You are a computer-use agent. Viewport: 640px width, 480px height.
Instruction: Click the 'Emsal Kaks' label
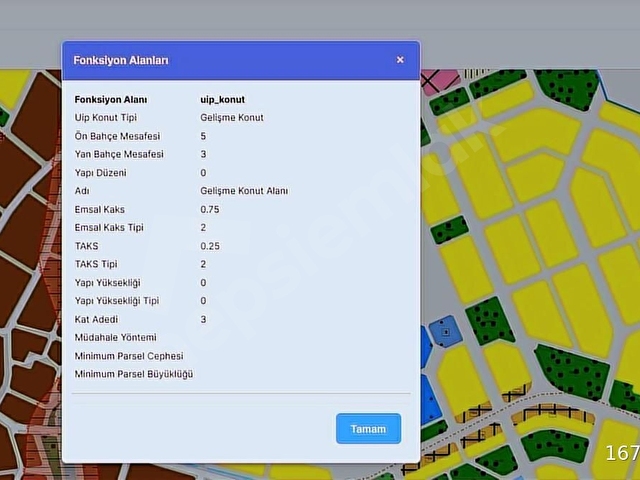click(100, 209)
